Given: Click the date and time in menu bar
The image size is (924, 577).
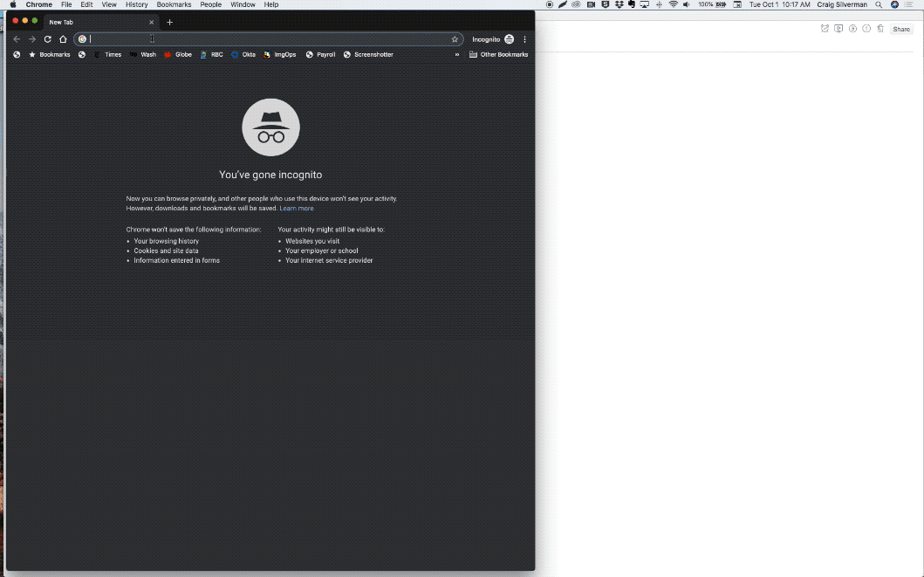Looking at the screenshot, I should pyautogui.click(x=780, y=4).
